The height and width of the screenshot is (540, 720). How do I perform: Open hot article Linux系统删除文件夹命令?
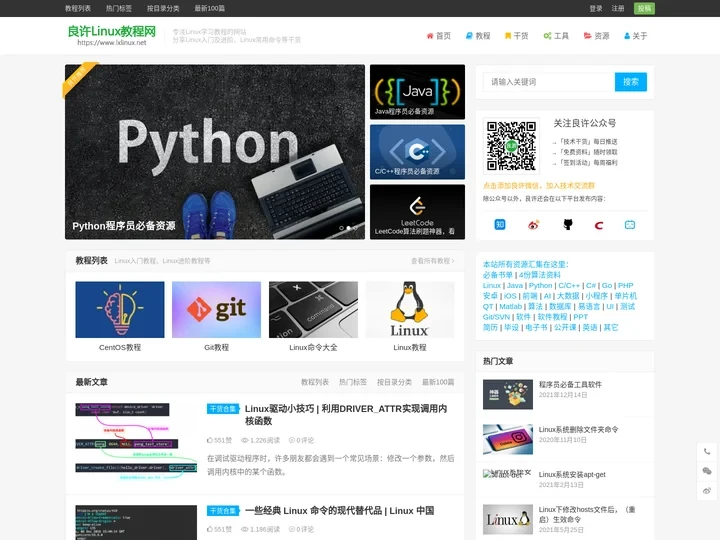pos(579,430)
